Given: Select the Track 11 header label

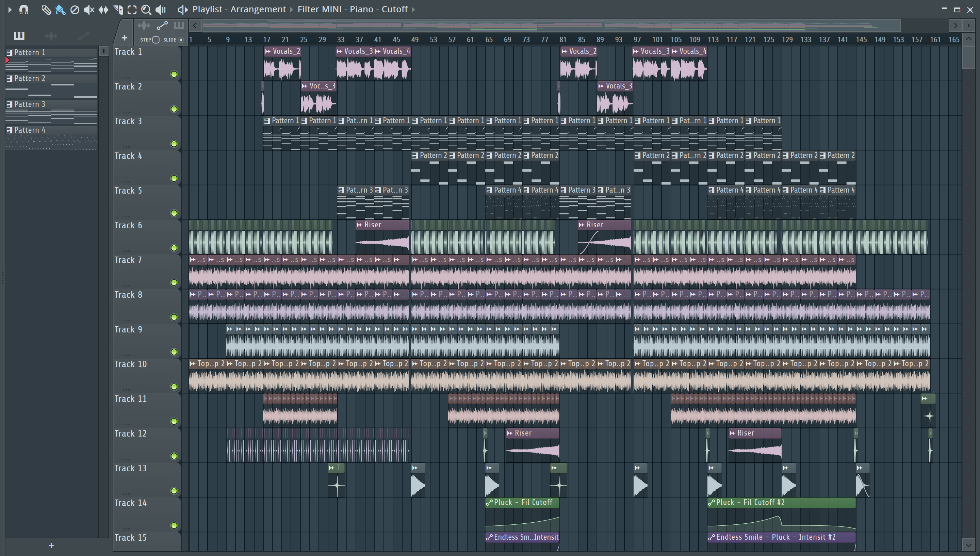Looking at the screenshot, I should (x=131, y=399).
